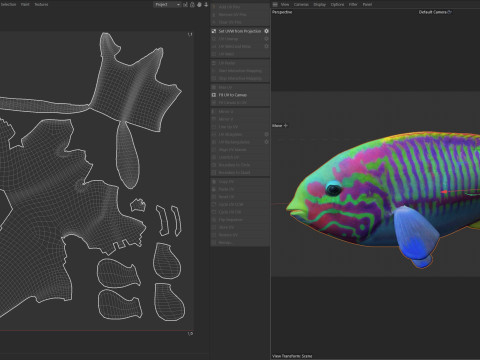Click the down-arrow icon beside Project dropdown
Viewport: 480px width, 360px height.
206,4
